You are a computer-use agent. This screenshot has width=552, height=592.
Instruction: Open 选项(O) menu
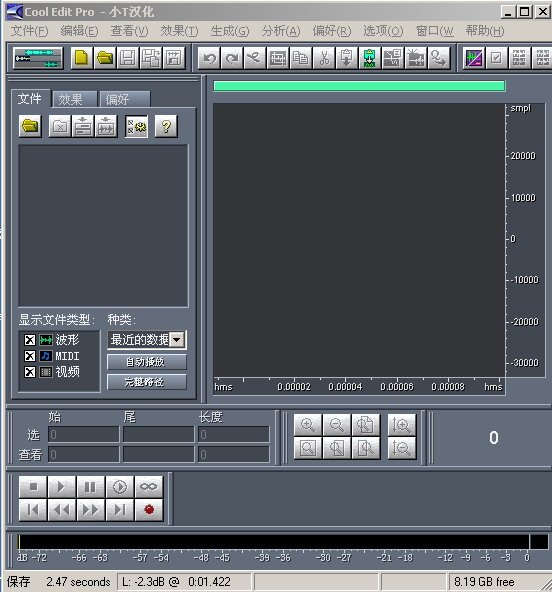(383, 31)
